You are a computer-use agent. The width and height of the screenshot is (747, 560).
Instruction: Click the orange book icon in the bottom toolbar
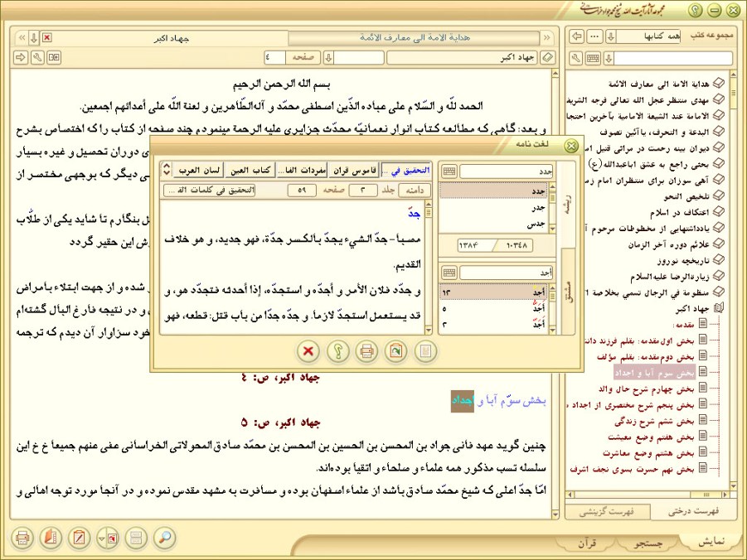coord(51,538)
